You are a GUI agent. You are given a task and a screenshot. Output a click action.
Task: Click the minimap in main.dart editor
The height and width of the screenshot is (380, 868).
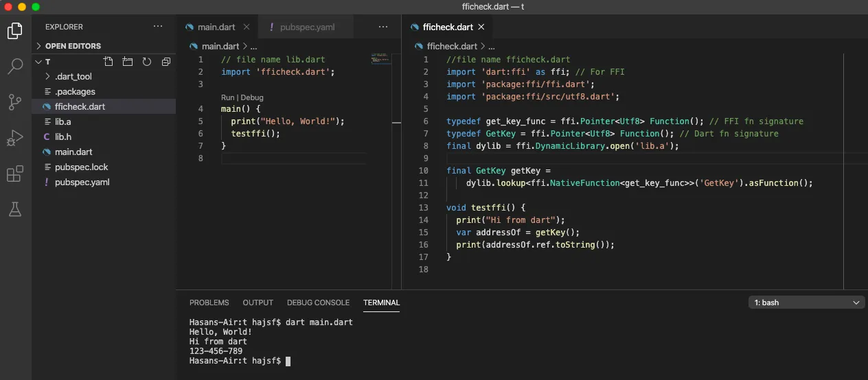coord(380,59)
